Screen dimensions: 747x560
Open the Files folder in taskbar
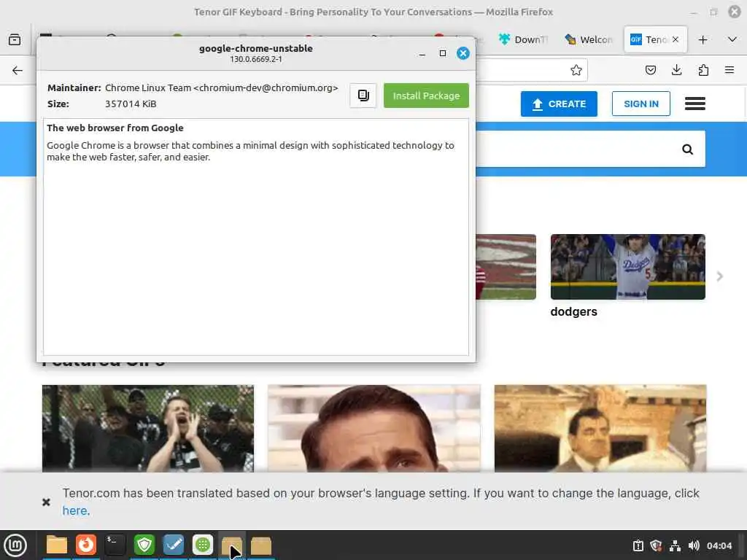tap(57, 545)
